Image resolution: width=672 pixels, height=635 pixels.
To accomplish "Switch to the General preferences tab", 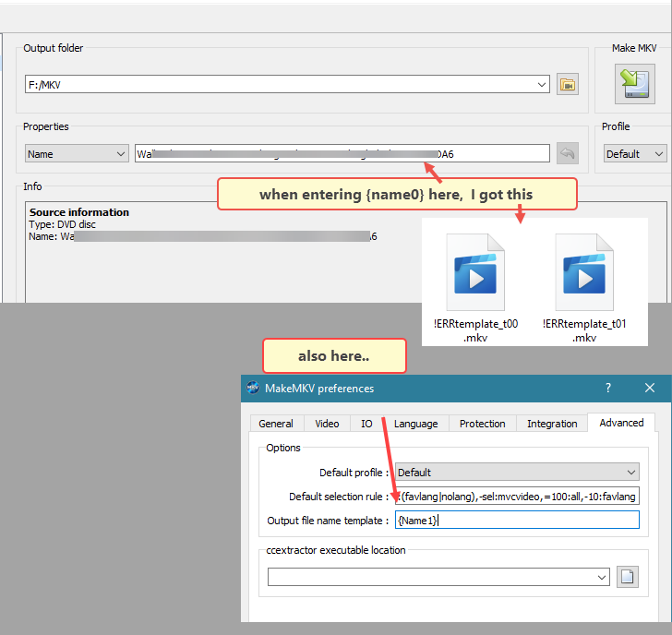I will 276,424.
